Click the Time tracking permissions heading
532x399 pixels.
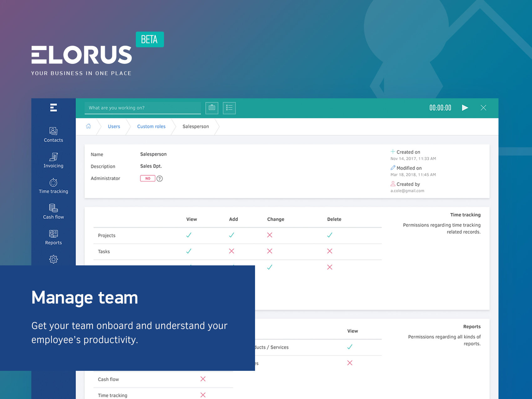465,215
